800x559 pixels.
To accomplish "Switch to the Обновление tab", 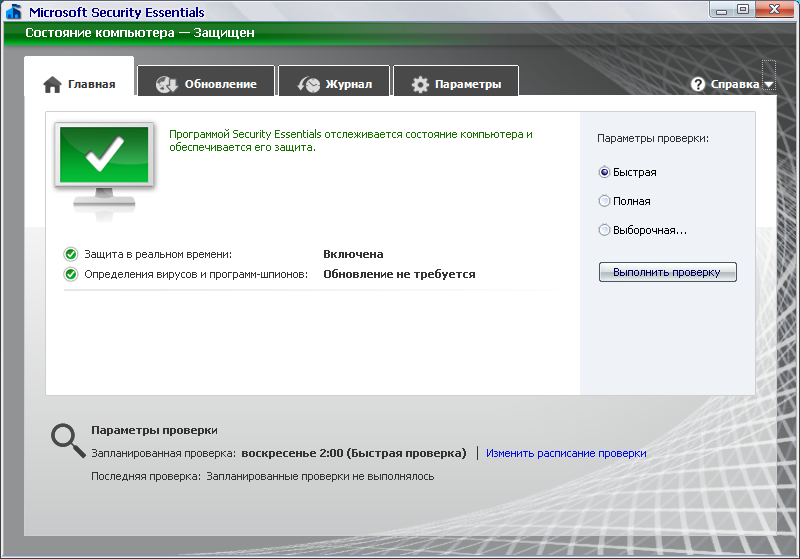I will [220, 85].
